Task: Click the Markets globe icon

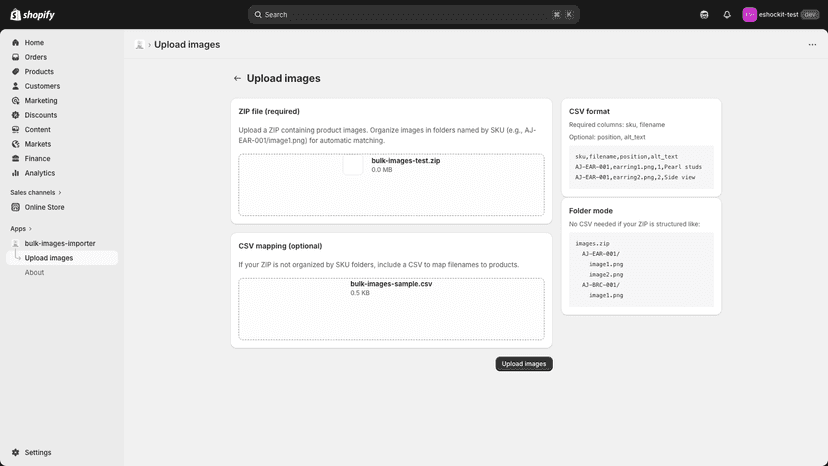Action: click(15, 144)
